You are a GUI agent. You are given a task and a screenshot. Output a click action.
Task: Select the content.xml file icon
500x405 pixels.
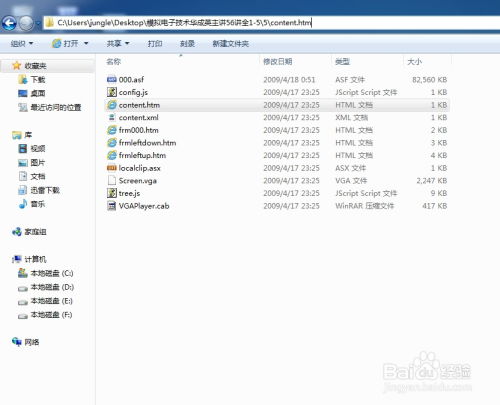[x=112, y=117]
